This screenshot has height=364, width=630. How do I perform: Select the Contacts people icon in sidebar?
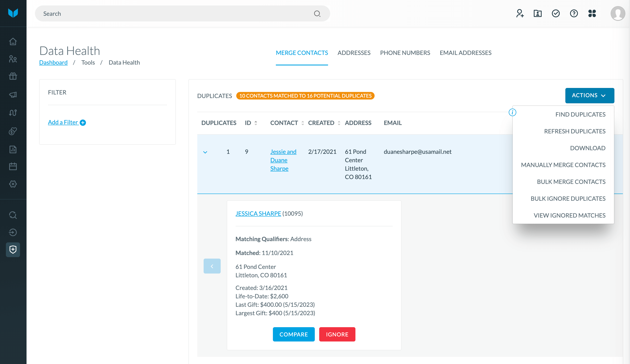(13, 59)
